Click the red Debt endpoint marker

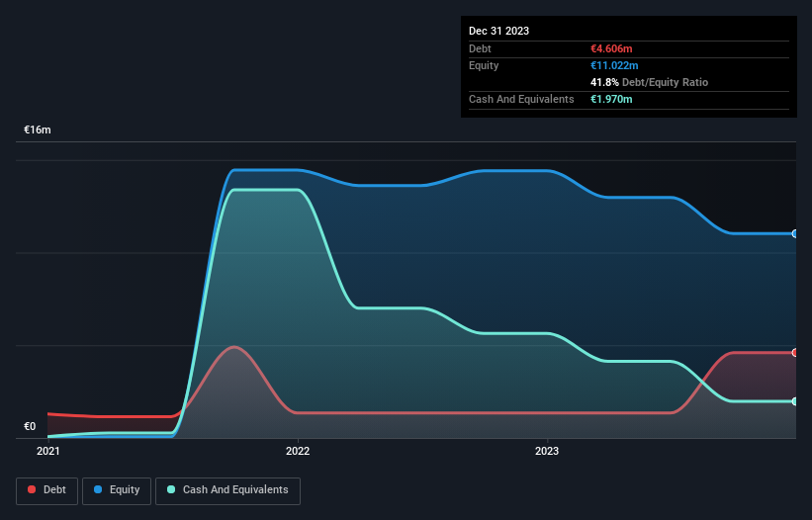click(x=795, y=353)
